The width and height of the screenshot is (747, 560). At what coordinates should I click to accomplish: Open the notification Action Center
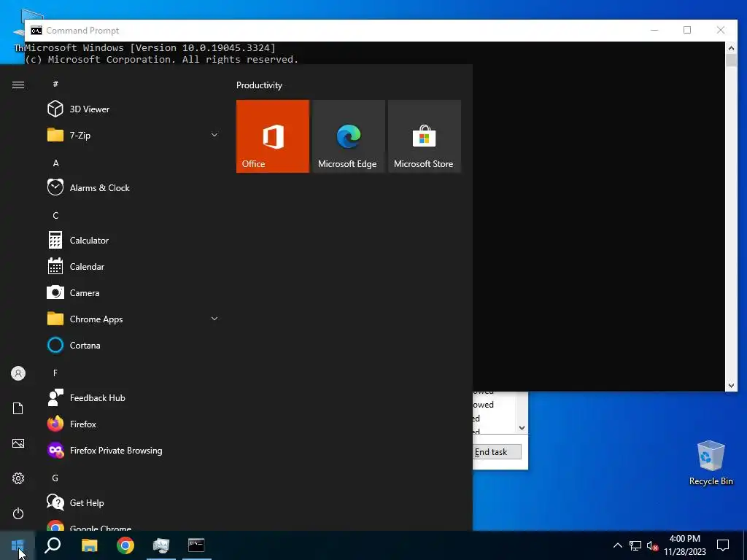point(723,545)
